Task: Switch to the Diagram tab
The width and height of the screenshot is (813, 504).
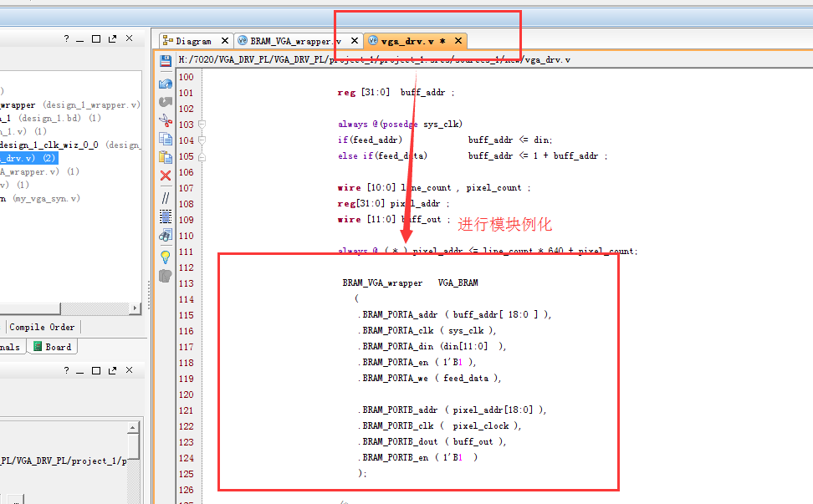Action: tap(194, 40)
